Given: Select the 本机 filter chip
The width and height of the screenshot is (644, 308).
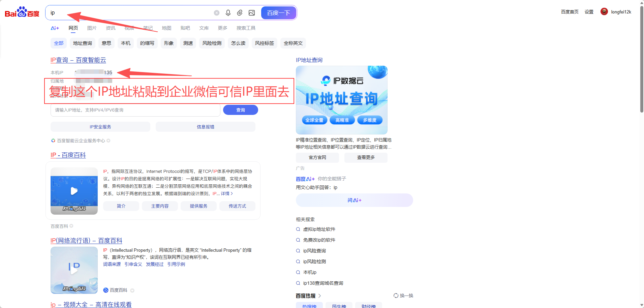Looking at the screenshot, I should (x=126, y=43).
